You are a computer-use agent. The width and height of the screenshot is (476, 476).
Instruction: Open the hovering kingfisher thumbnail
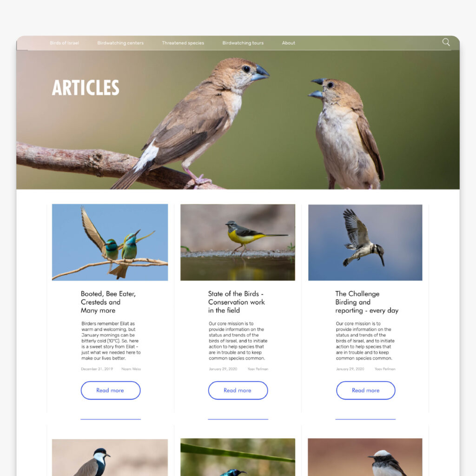click(x=365, y=242)
